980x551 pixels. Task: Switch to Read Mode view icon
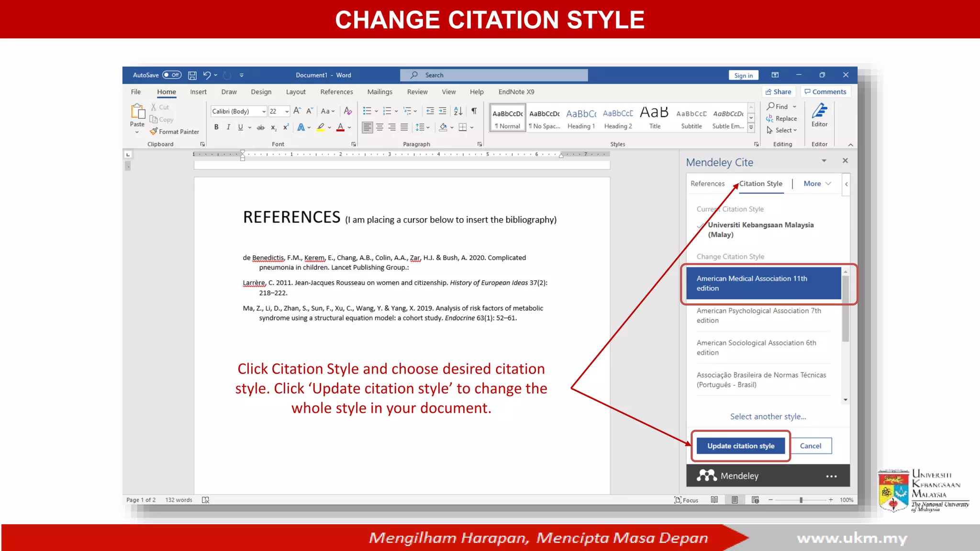click(714, 500)
